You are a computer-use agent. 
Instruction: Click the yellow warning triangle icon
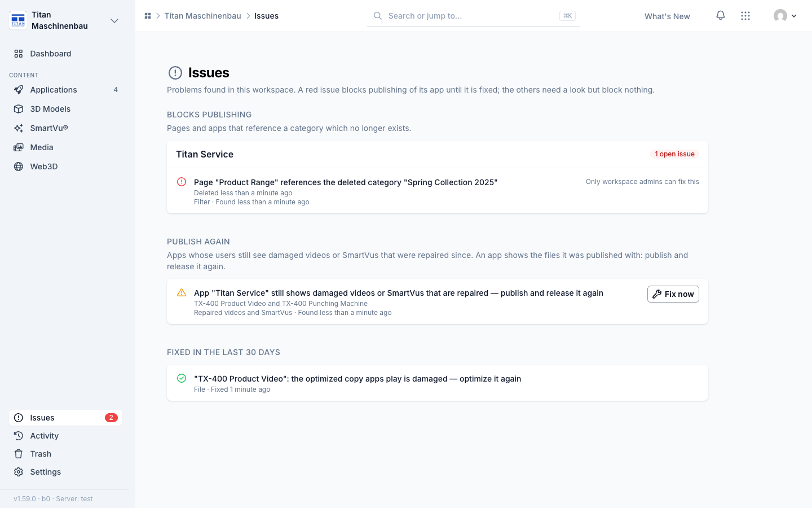click(182, 292)
